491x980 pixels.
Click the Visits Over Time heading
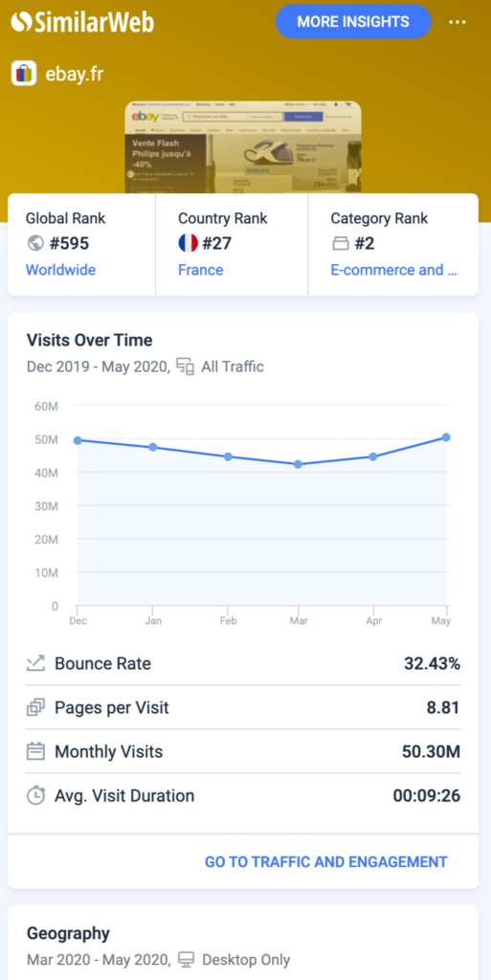[89, 340]
